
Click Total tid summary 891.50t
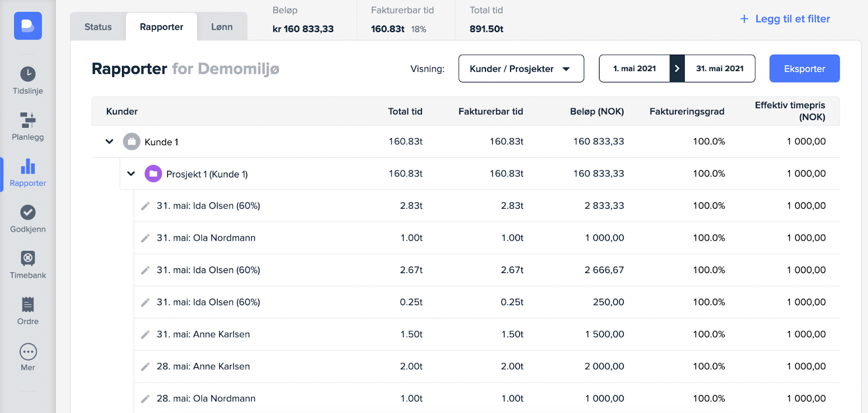coord(487,29)
